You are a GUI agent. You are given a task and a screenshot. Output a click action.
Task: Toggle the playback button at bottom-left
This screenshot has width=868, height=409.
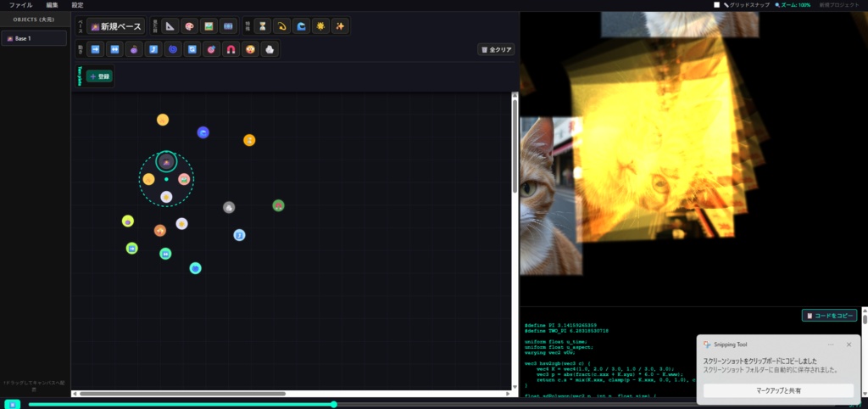tap(12, 404)
